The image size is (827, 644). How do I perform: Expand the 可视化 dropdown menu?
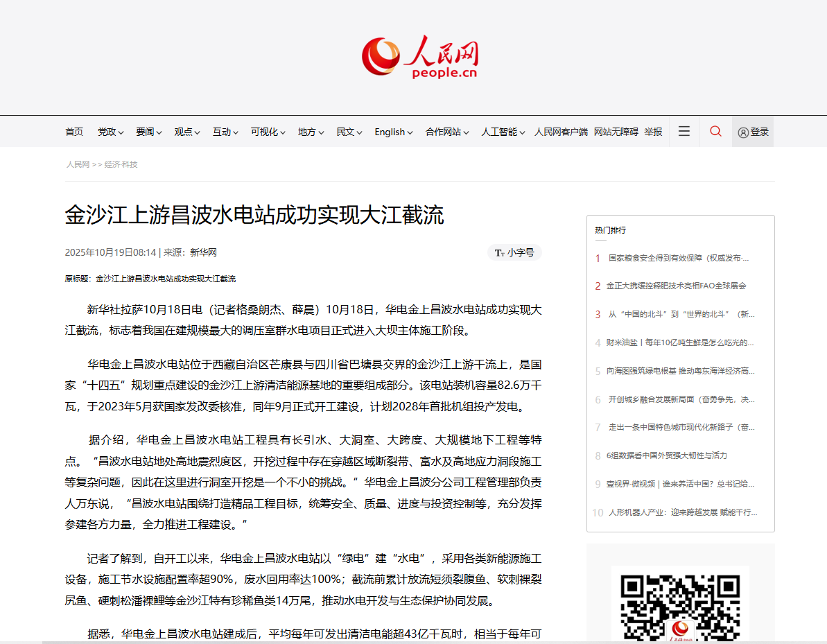point(268,132)
